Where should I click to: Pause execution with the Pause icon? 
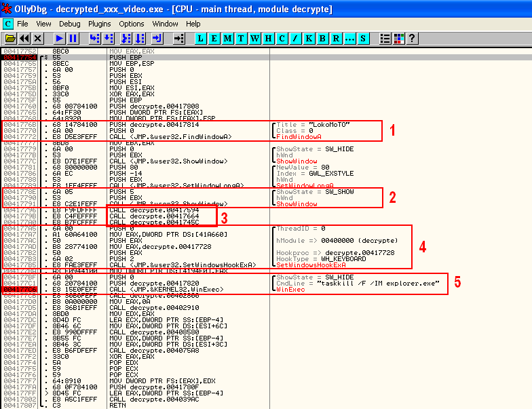pos(73,38)
